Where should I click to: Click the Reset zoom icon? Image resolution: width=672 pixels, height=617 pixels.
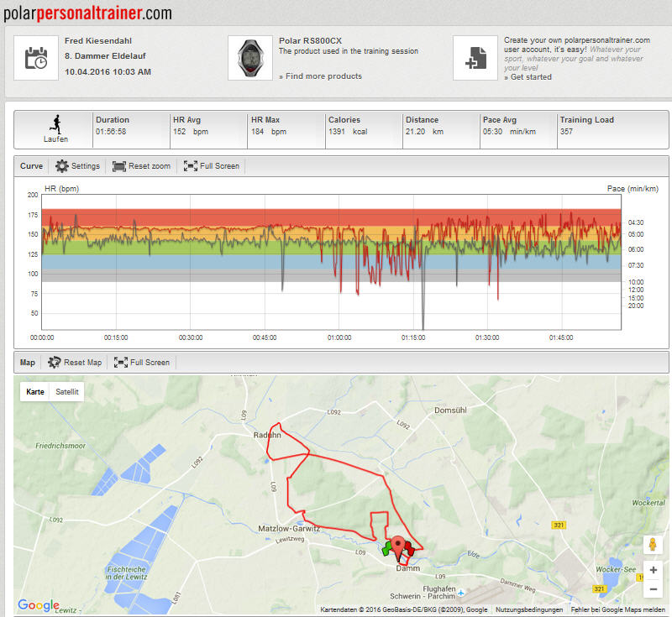pyautogui.click(x=119, y=166)
